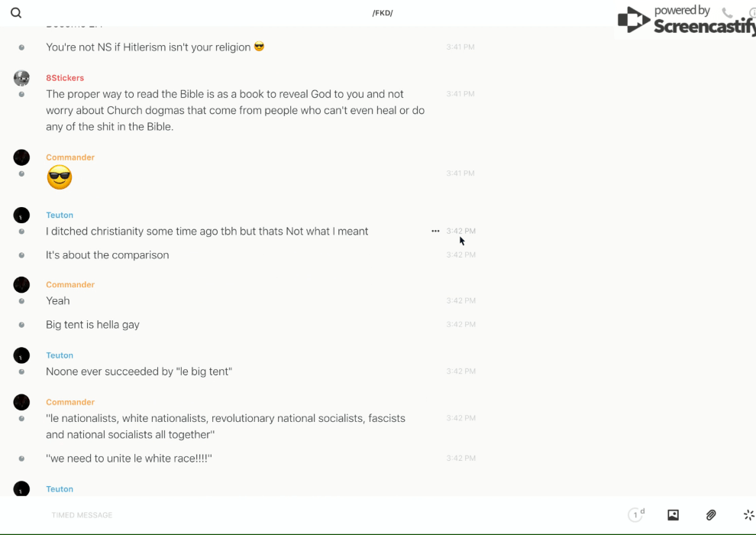756x535 pixels.
Task: Select the "It's about the comparison" message
Action: point(108,255)
